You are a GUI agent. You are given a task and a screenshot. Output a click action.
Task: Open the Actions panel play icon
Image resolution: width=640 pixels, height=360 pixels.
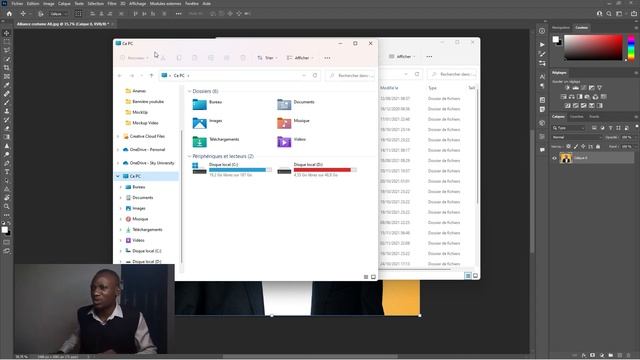(x=542, y=44)
